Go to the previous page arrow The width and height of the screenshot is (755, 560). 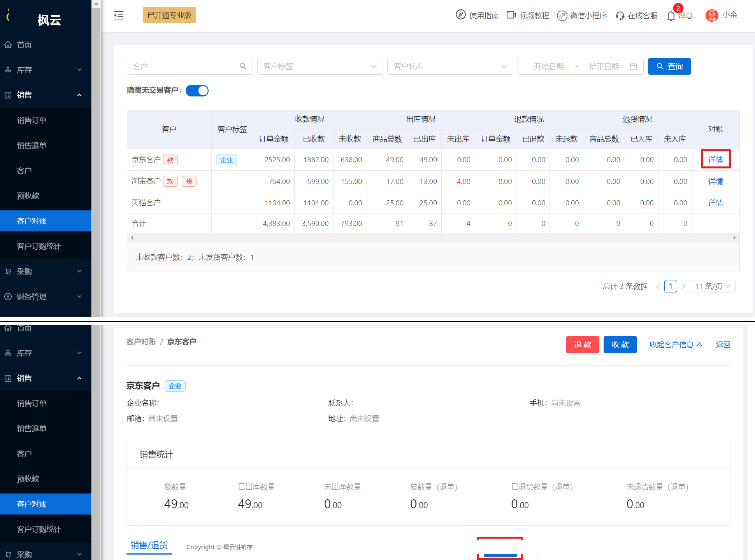[x=658, y=287]
